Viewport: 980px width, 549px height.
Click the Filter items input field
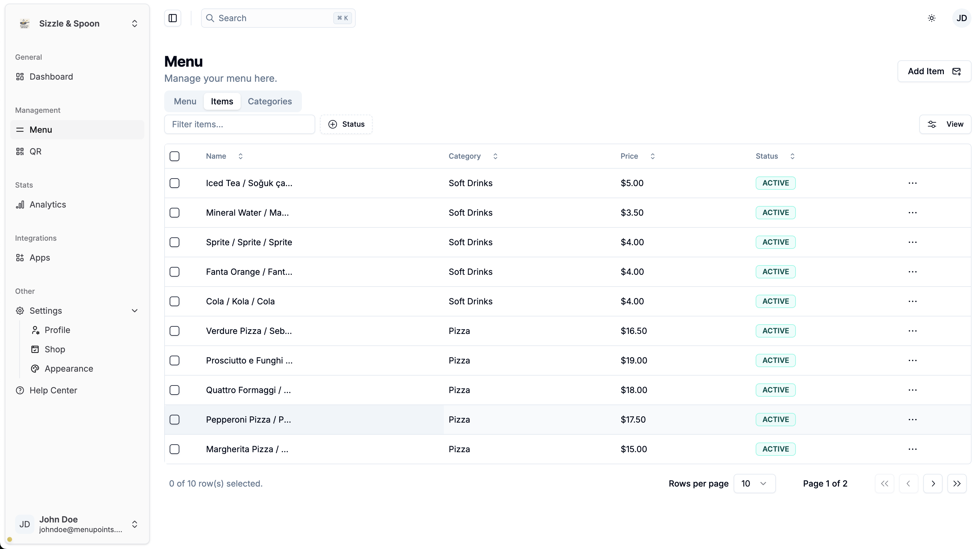(x=239, y=124)
